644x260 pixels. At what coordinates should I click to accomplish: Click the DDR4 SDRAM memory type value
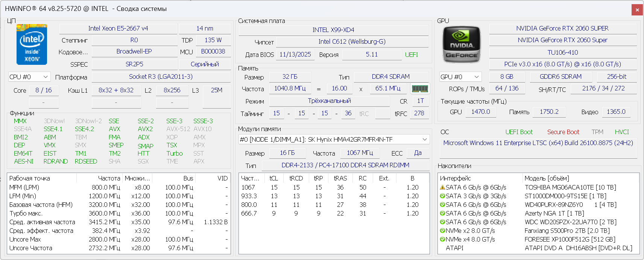[391, 76]
